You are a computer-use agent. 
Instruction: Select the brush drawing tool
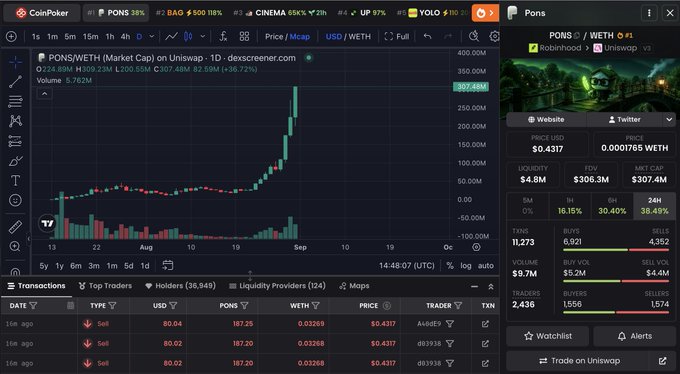pyautogui.click(x=15, y=161)
